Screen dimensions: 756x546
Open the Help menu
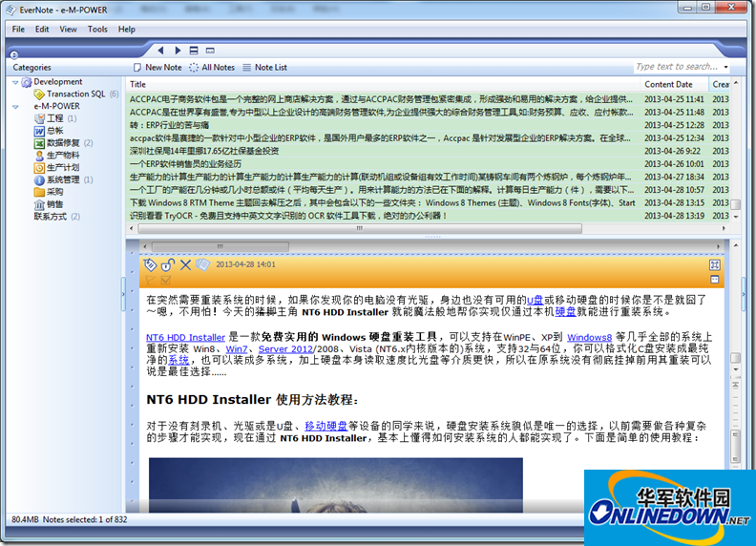coord(127,29)
